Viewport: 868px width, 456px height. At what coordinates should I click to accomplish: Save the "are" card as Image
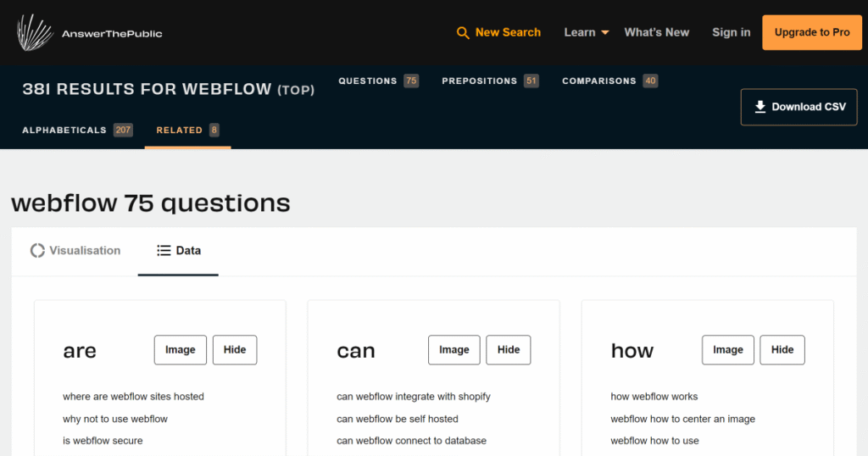180,350
